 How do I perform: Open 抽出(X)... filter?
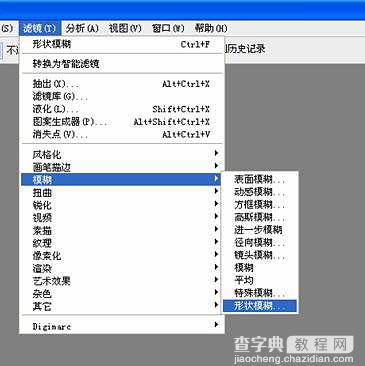point(122,84)
